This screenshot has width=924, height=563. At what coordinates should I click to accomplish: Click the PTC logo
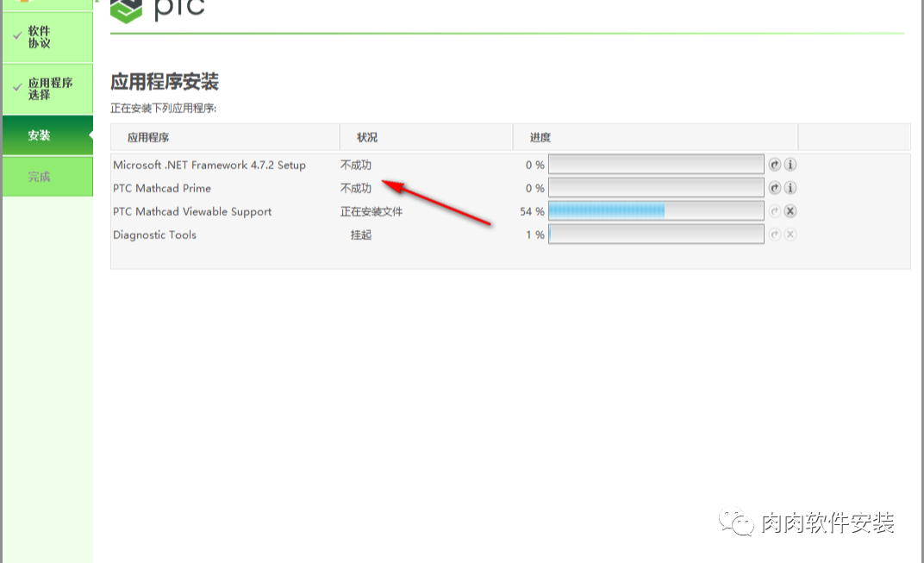(158, 10)
